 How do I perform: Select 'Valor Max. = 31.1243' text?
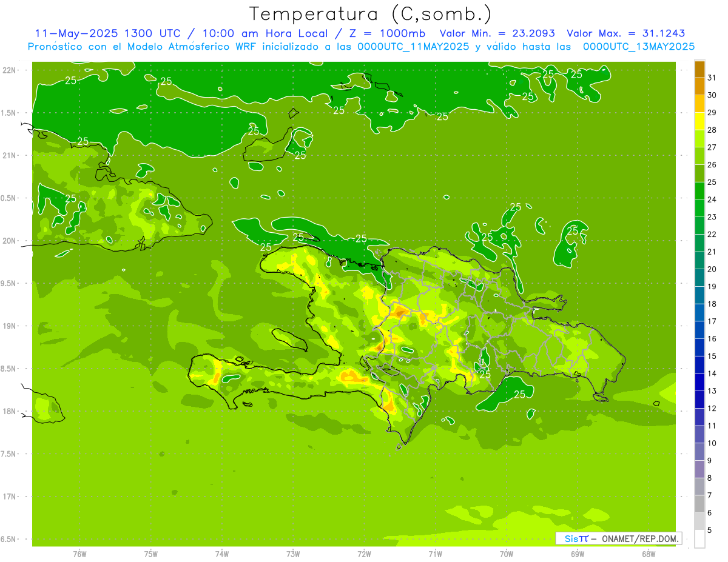pyautogui.click(x=625, y=33)
